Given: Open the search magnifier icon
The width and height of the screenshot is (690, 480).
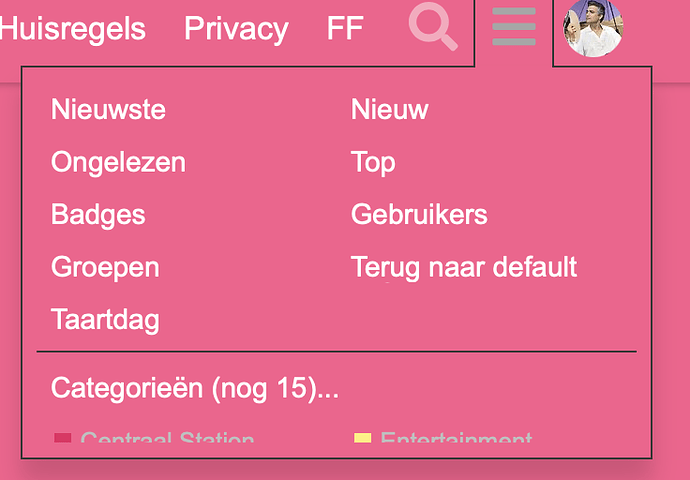Looking at the screenshot, I should (x=433, y=26).
